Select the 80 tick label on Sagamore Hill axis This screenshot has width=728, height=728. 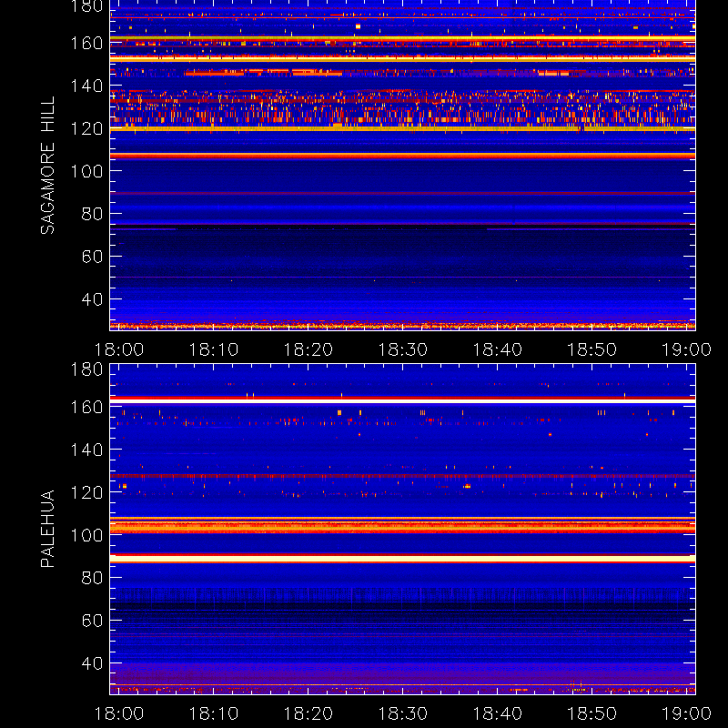[x=92, y=214]
